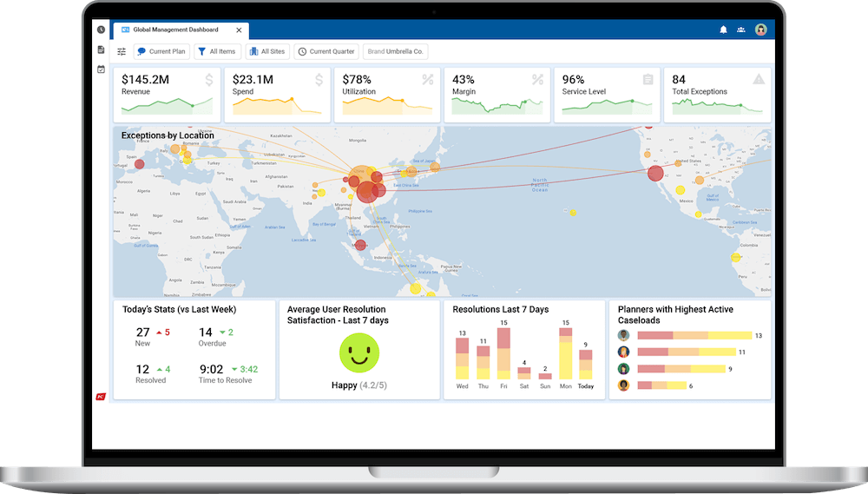
Task: Open the Current Plan filter
Action: click(161, 51)
